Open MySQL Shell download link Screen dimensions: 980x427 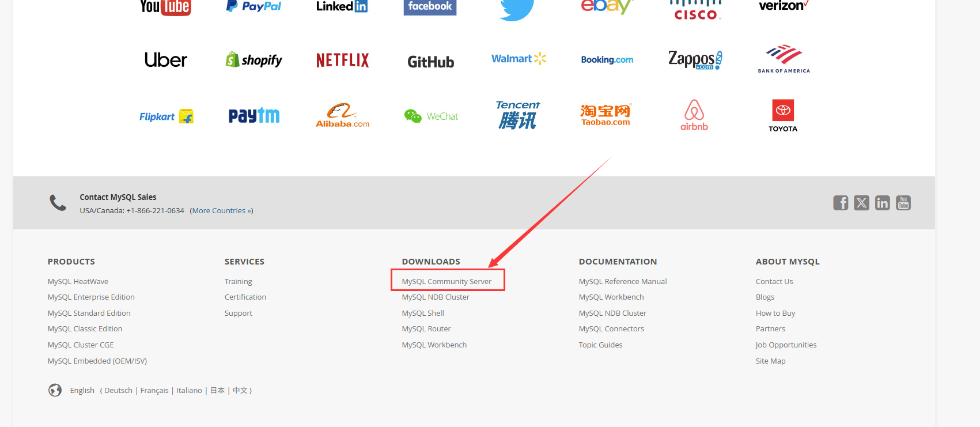click(423, 313)
